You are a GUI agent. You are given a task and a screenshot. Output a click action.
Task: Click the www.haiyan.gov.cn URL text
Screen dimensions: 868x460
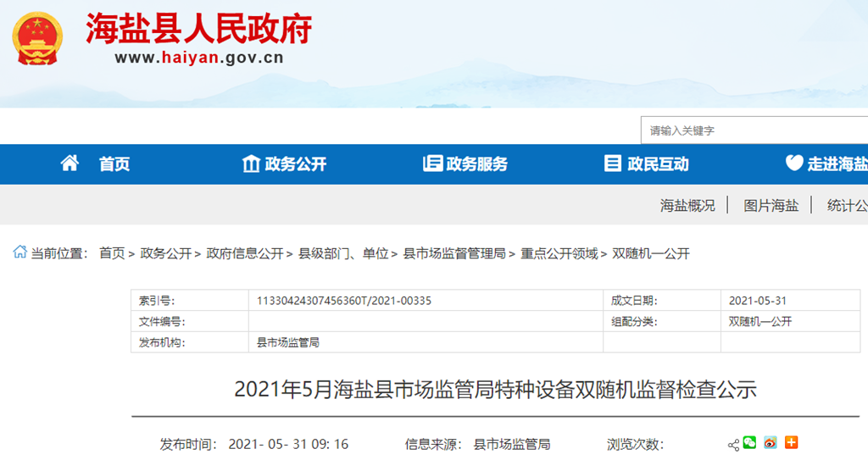[x=199, y=58]
